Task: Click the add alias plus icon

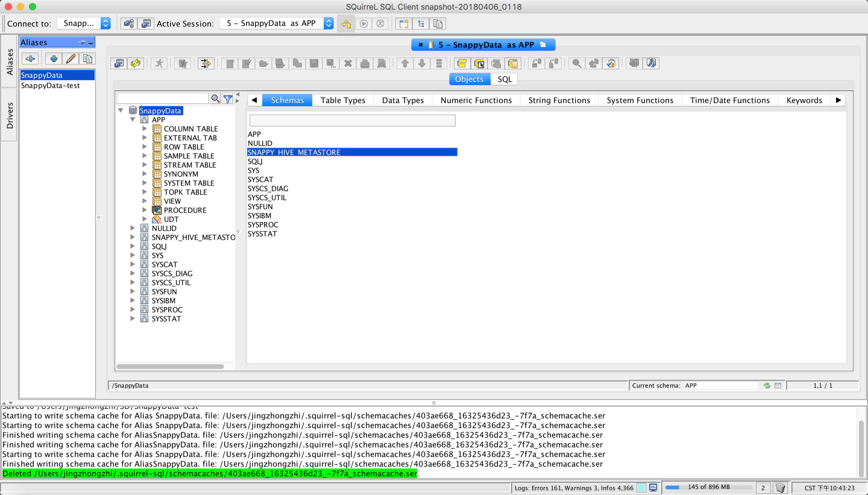Action: click(x=54, y=59)
